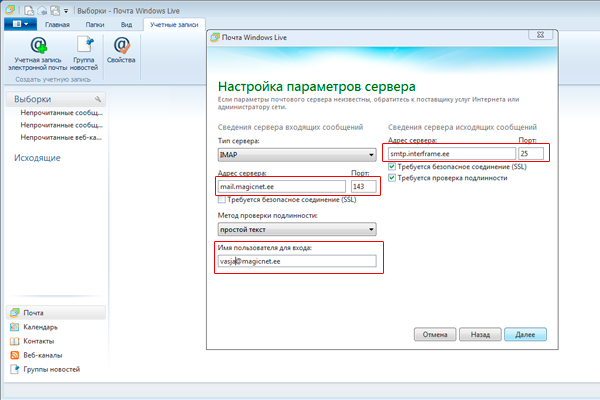Viewport: 600px width, 400px height.
Task: Click the Выборки folder pane header
Action: tap(56, 99)
